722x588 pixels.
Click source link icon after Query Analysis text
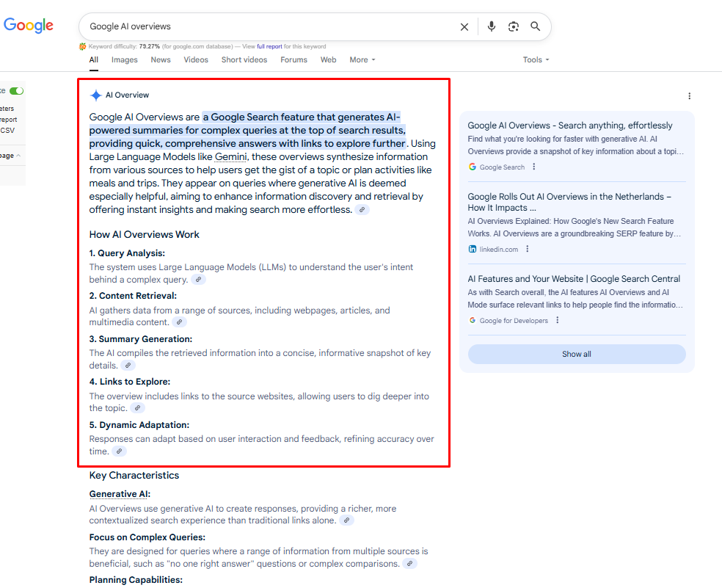click(199, 280)
